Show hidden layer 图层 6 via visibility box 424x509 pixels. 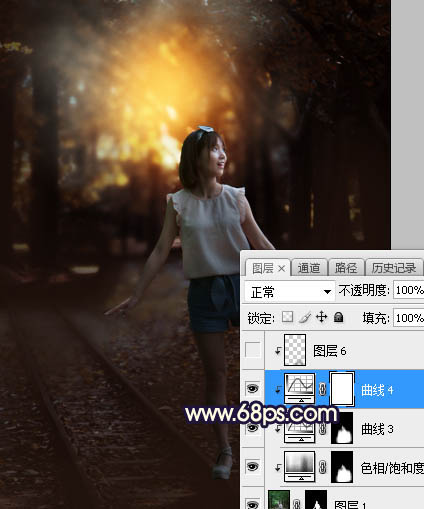[252, 350]
